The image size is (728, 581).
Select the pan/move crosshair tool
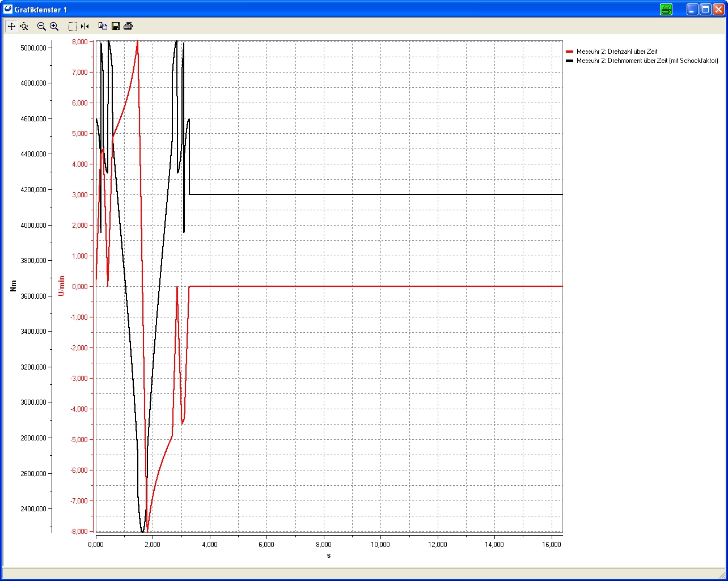(11, 26)
